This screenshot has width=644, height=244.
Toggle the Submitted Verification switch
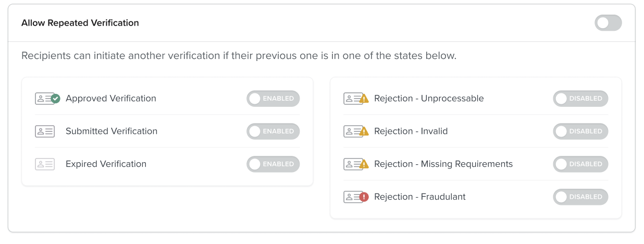tap(273, 131)
